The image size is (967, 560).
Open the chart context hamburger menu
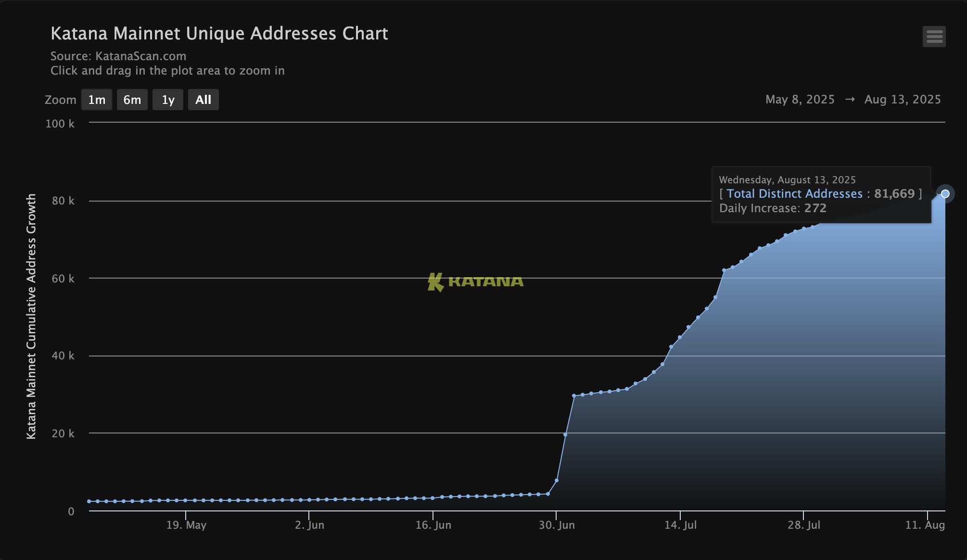[934, 37]
